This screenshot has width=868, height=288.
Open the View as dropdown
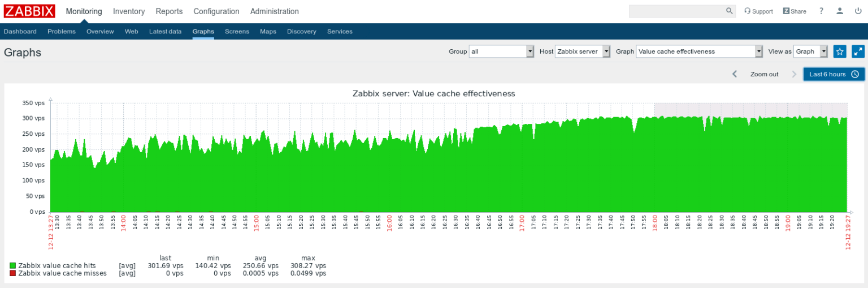(810, 51)
